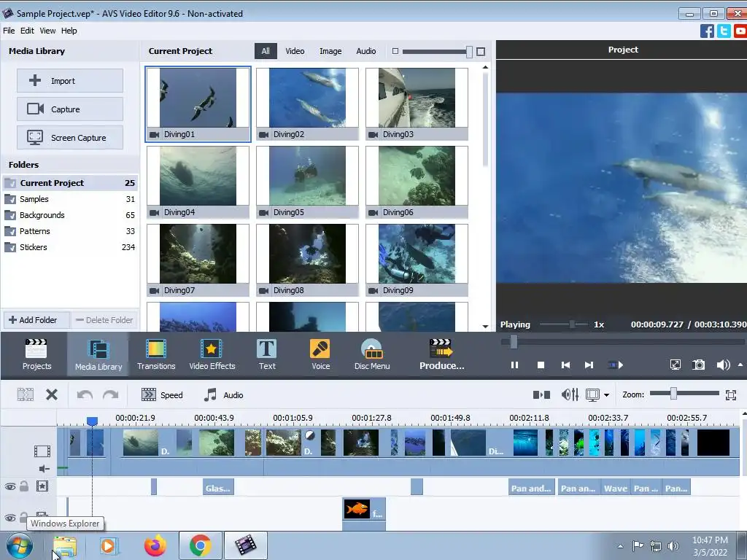Image resolution: width=747 pixels, height=560 pixels.
Task: Open the Edit menu
Action: coord(27,31)
